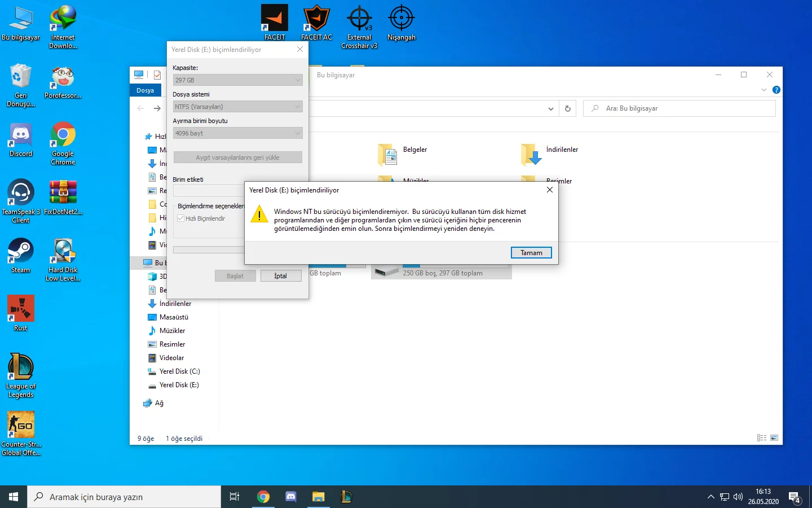Image resolution: width=812 pixels, height=508 pixels.
Task: Open the Dosya ribbon tab
Action: [x=145, y=90]
